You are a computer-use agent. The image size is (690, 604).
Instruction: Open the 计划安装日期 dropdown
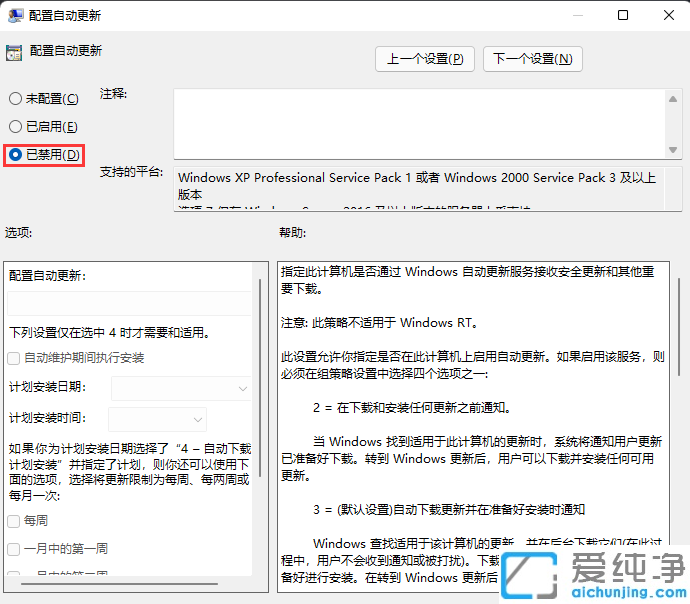pyautogui.click(x=181, y=388)
